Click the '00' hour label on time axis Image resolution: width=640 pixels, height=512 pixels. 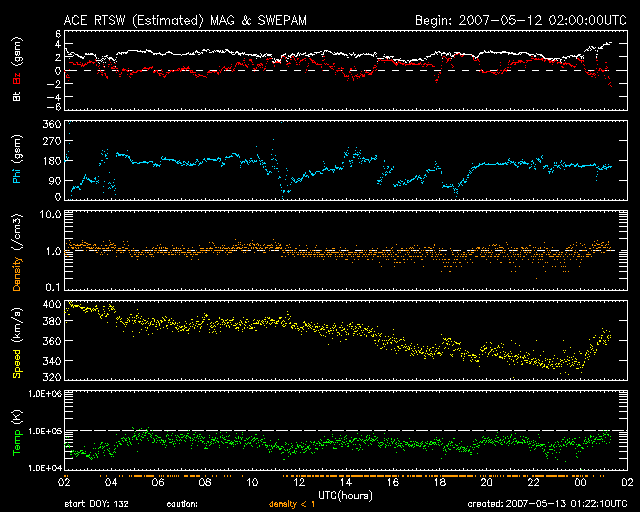pos(580,482)
